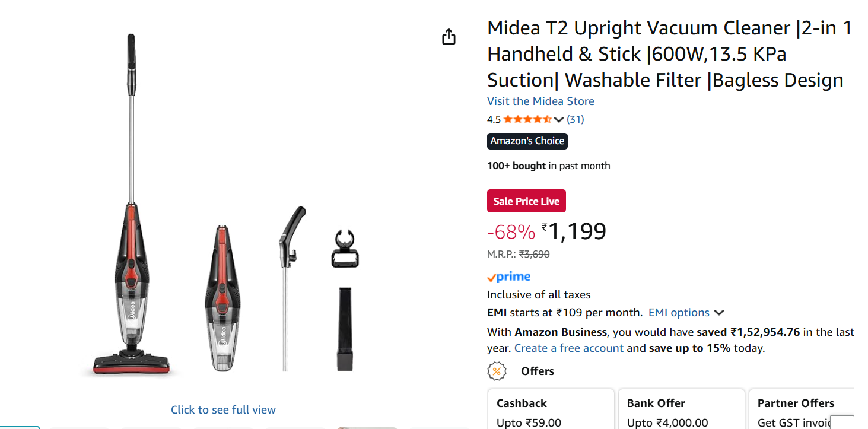Select the Partner Offers card
The image size is (868, 429).
[801, 409]
